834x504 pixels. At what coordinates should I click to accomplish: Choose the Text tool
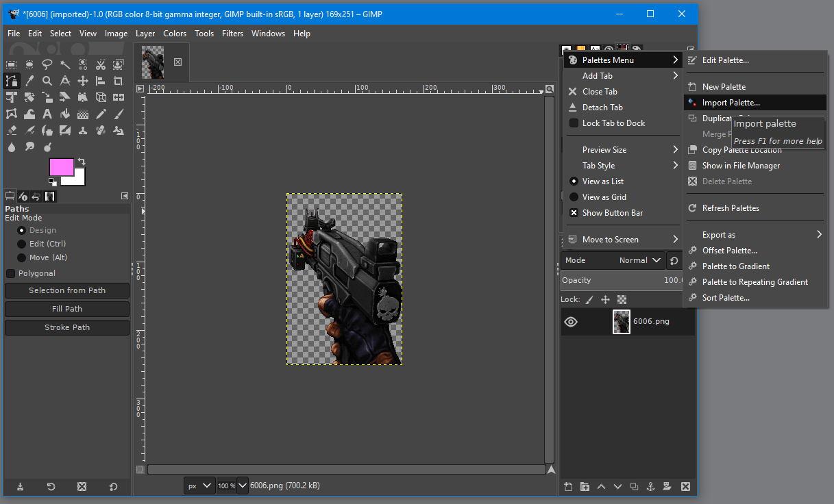click(47, 114)
